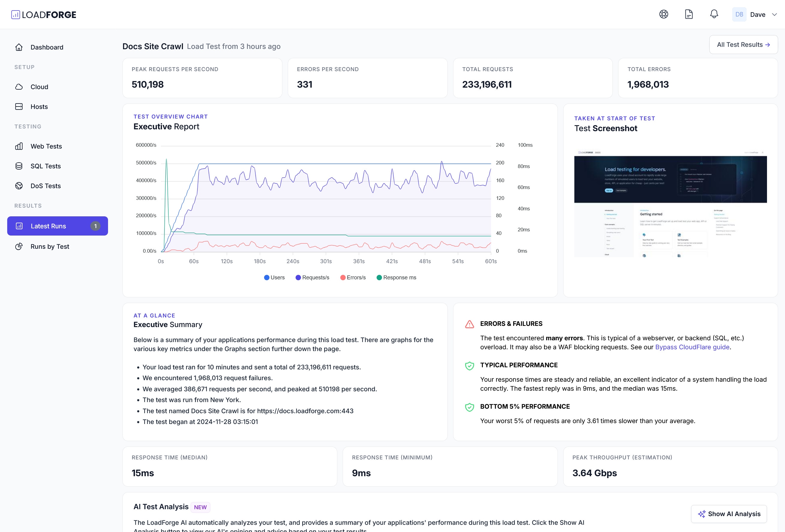The image size is (785, 532).
Task: Click the test began at 2024-11-28 line
Action: coord(200,422)
